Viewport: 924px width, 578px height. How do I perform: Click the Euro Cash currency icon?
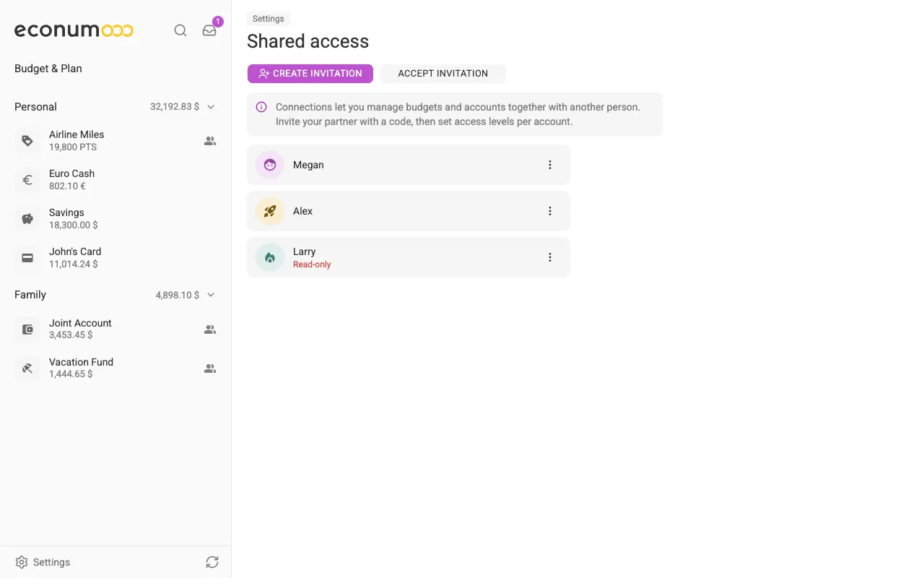pyautogui.click(x=27, y=180)
